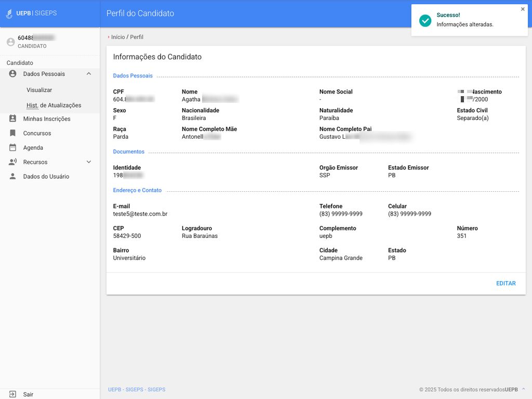Click the Estado Civil value Separado(a)

(473, 118)
